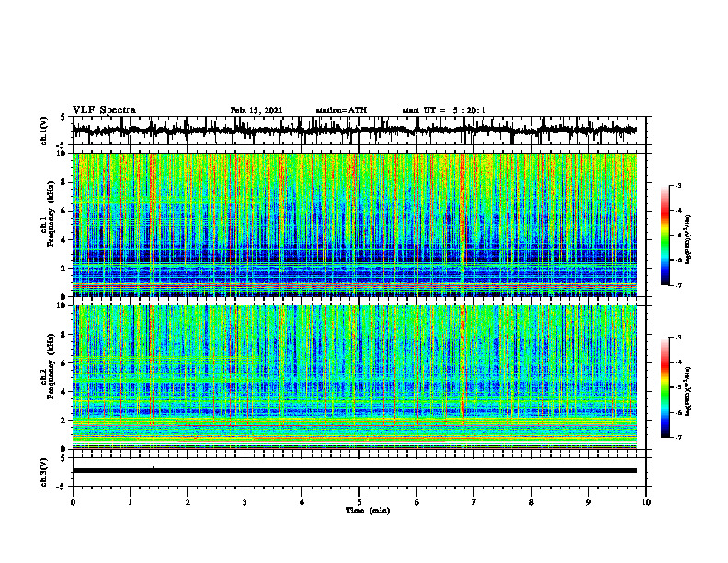Click time-axis tick label "5"

pyautogui.click(x=359, y=502)
